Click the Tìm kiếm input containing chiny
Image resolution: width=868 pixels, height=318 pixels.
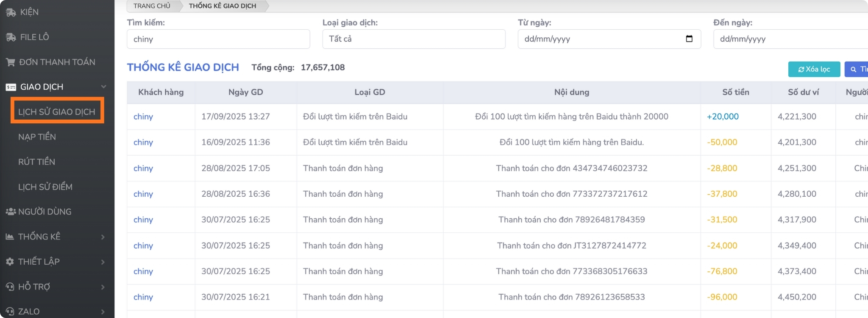coord(218,39)
